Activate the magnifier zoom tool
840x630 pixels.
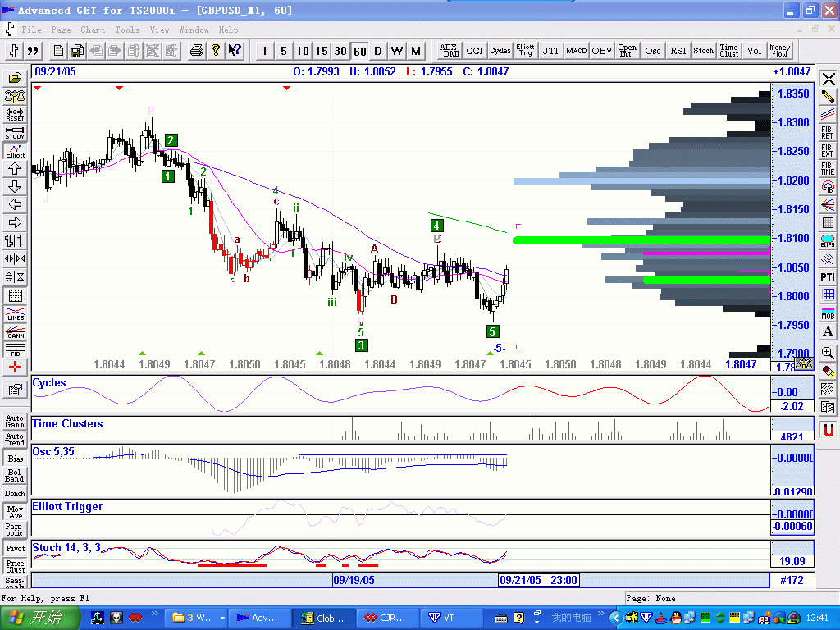(829, 353)
